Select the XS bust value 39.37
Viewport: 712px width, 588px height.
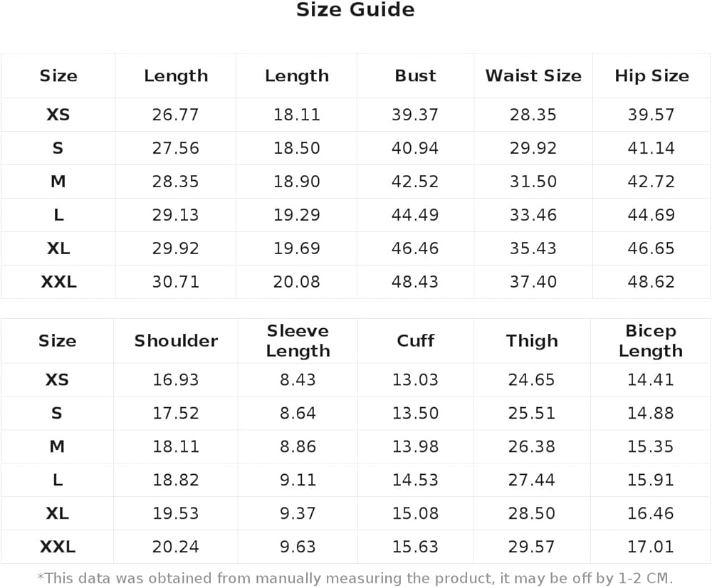415,115
